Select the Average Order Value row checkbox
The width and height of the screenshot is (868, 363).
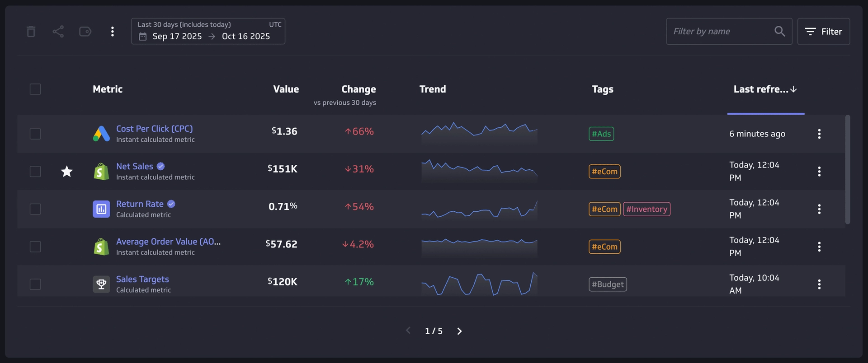click(35, 247)
